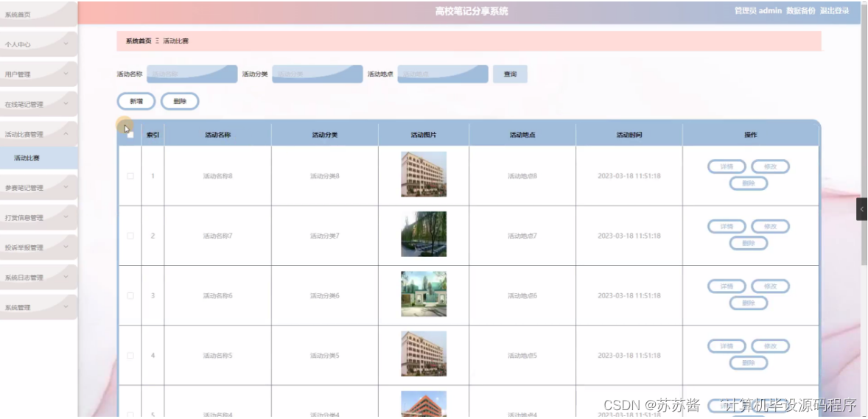The height and width of the screenshot is (419, 868).
Task: Check the row checkbox for 活动名称5
Action: [x=130, y=356]
